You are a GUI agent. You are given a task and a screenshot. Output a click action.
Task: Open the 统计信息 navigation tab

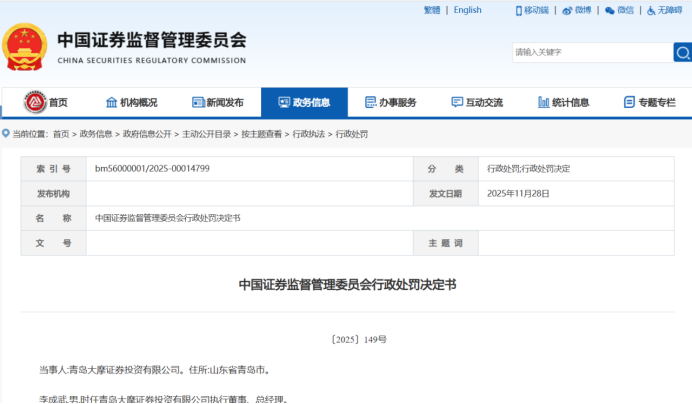563,102
